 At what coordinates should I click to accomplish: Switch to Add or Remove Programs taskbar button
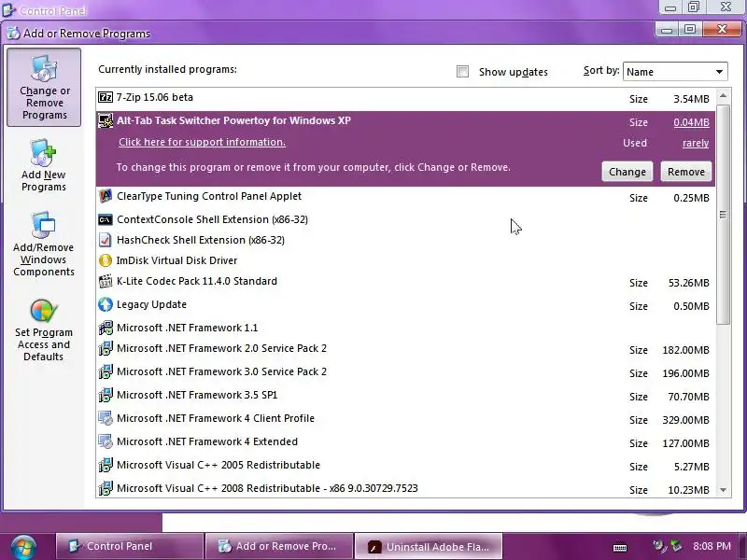tap(279, 546)
